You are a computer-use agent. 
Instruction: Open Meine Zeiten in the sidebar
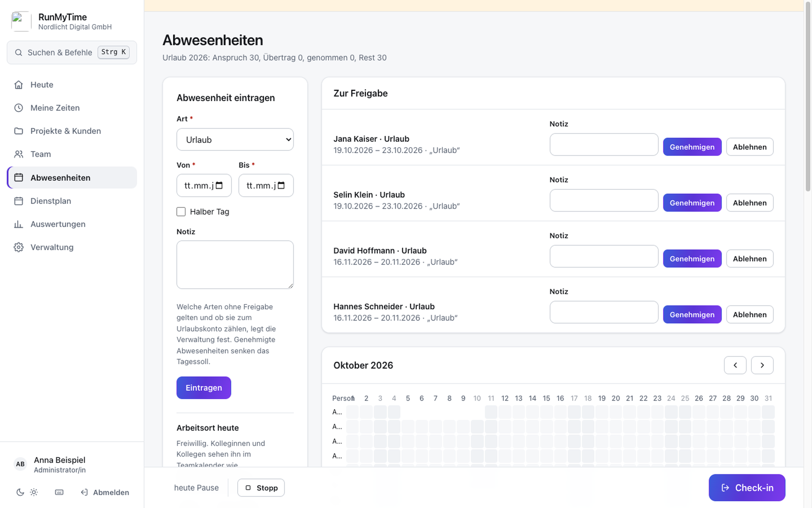tap(72, 108)
